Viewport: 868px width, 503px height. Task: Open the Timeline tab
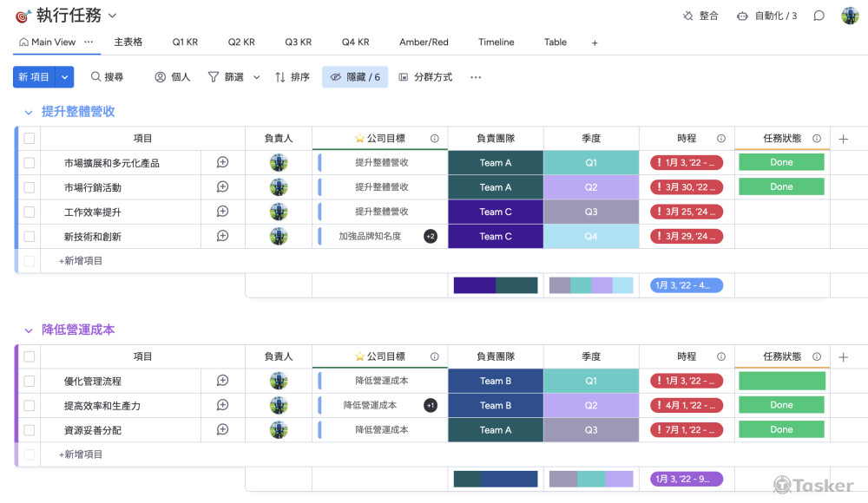pos(496,42)
